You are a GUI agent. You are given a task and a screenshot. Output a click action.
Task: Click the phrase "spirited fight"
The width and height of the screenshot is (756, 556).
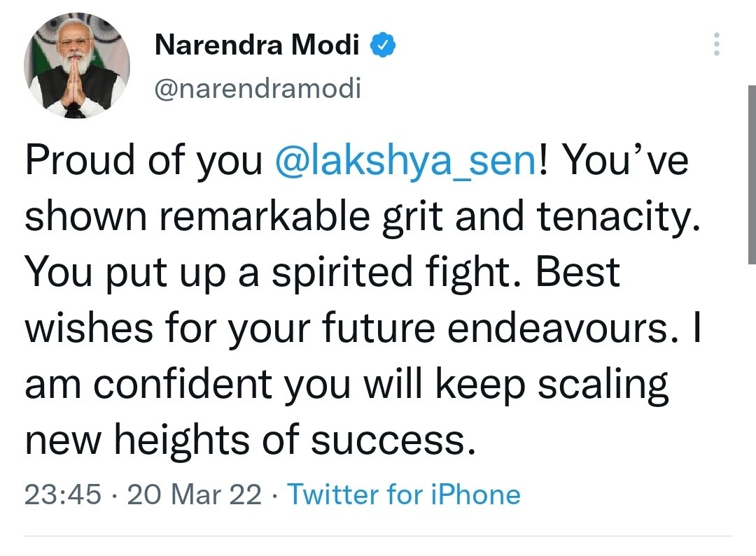click(x=389, y=273)
